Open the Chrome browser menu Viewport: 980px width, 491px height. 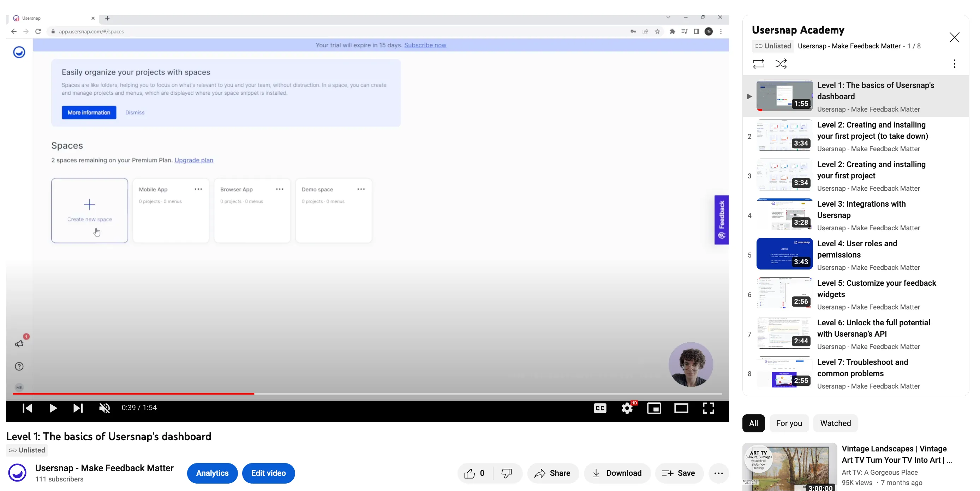coord(721,31)
